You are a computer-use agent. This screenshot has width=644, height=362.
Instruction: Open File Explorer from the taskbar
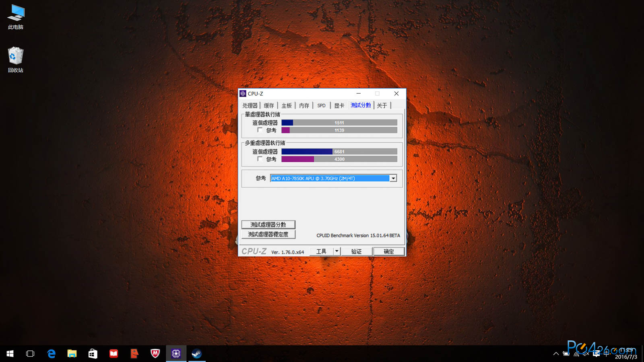[x=72, y=354]
